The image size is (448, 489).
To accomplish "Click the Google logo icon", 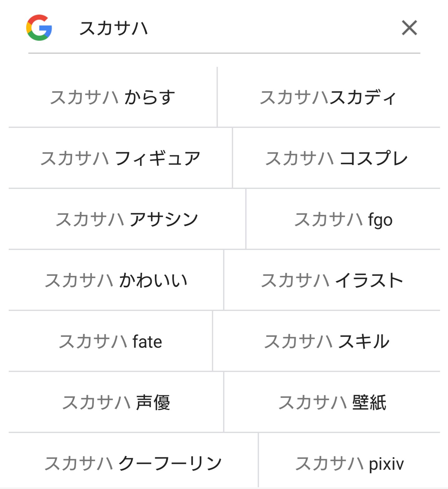I will click(39, 28).
